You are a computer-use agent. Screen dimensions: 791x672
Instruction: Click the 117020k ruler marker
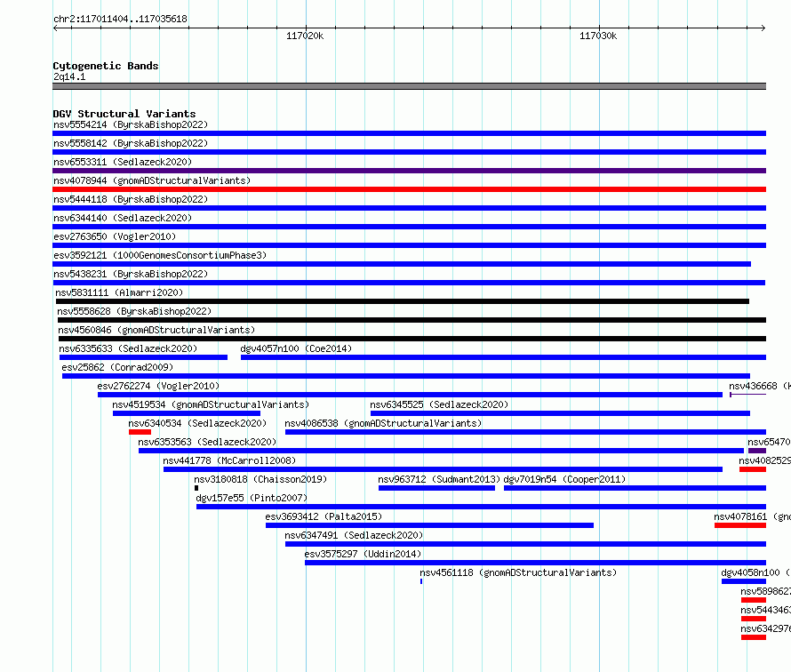coord(305,36)
